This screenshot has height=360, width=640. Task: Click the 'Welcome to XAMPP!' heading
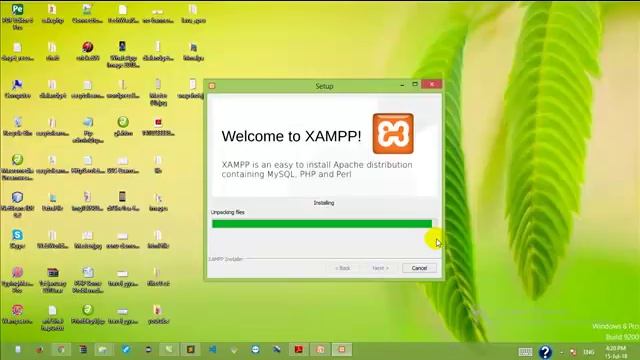point(291,136)
